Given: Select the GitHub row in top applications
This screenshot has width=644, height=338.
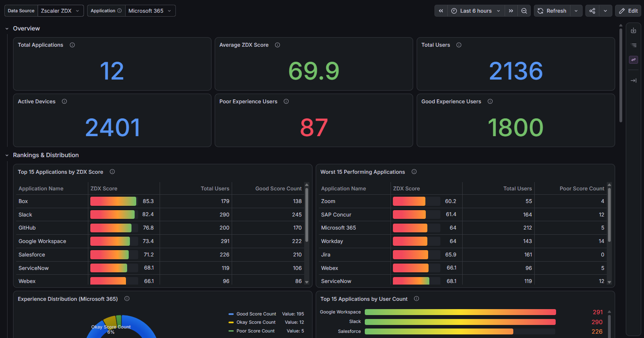Looking at the screenshot, I should click(160, 228).
